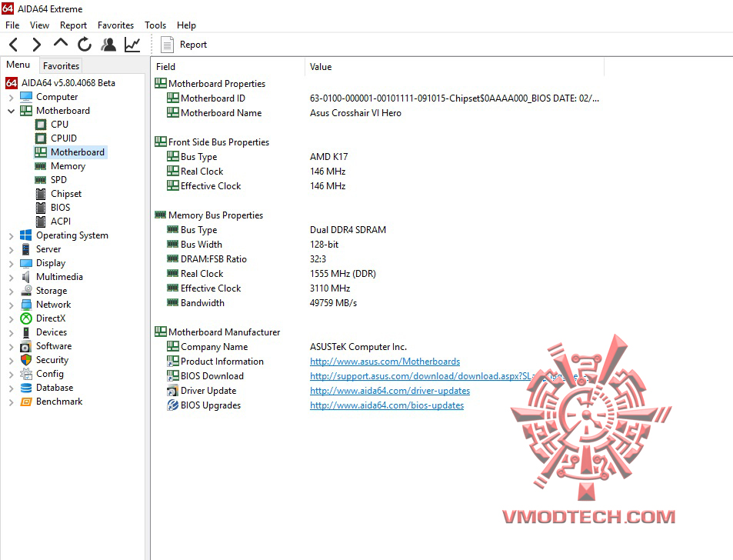Select the CPU chip icon in tree
Viewport: 733px width, 560px height.
(x=41, y=125)
